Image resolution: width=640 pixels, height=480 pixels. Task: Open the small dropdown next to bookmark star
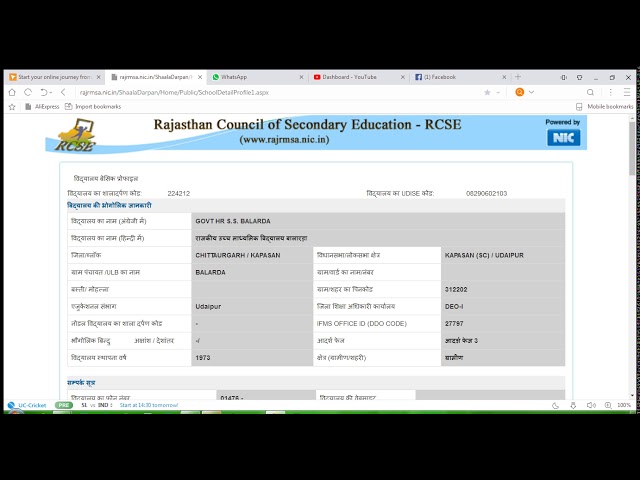tap(498, 93)
